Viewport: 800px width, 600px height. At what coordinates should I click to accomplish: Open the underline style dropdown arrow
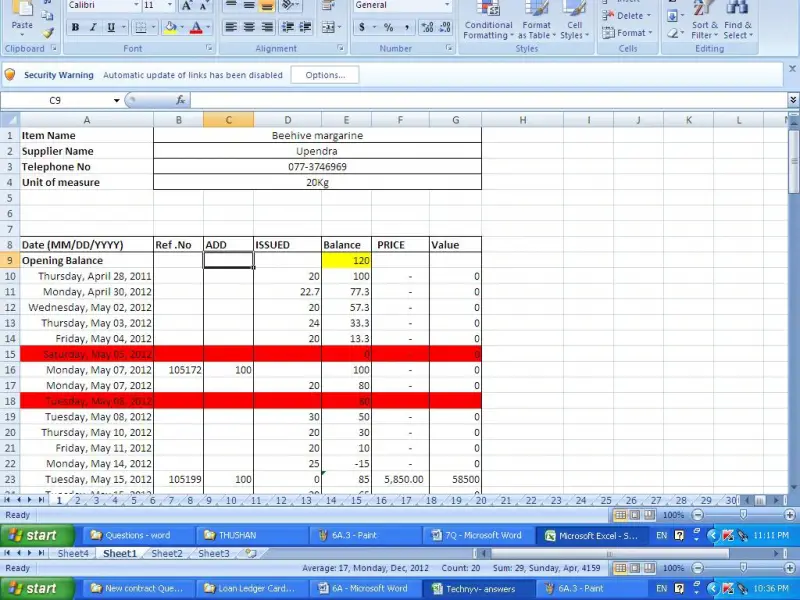(123, 28)
